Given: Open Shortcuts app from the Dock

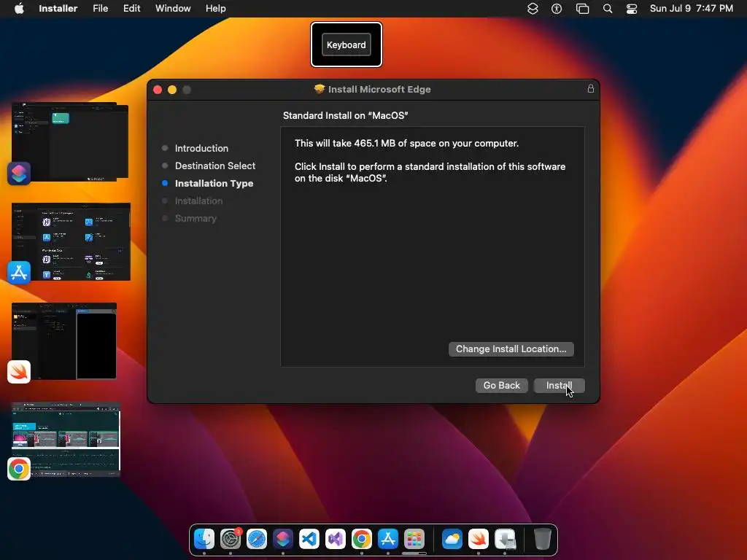Looking at the screenshot, I should (x=283, y=539).
